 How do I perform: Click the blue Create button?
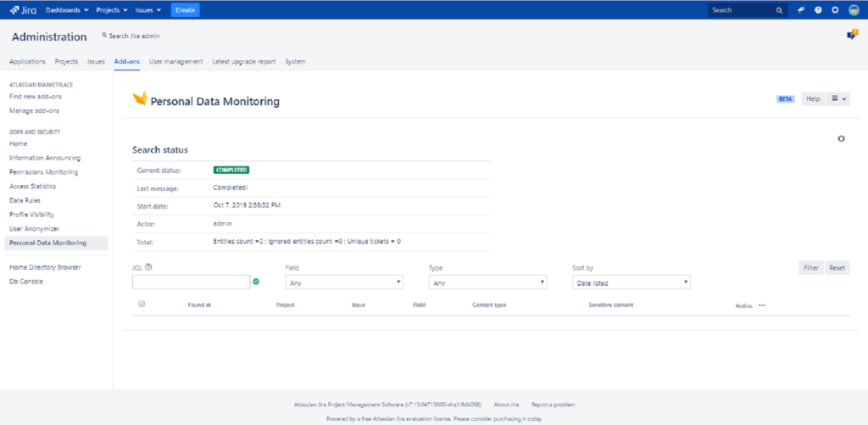(x=186, y=10)
